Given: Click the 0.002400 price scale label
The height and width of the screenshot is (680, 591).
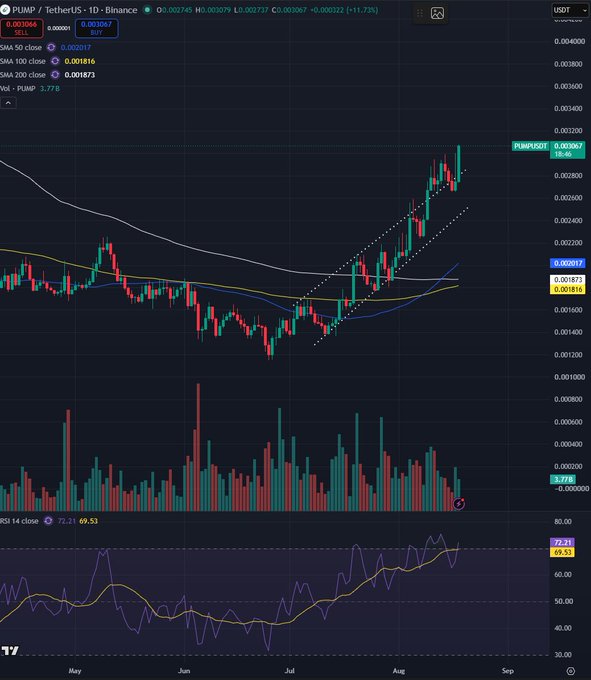Looking at the screenshot, I should click(x=568, y=220).
